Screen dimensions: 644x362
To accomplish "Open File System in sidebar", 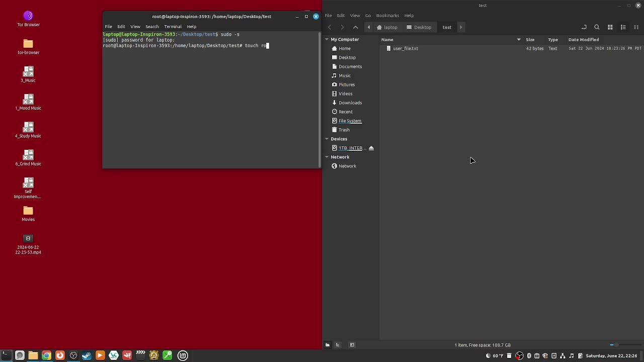I will [350, 121].
